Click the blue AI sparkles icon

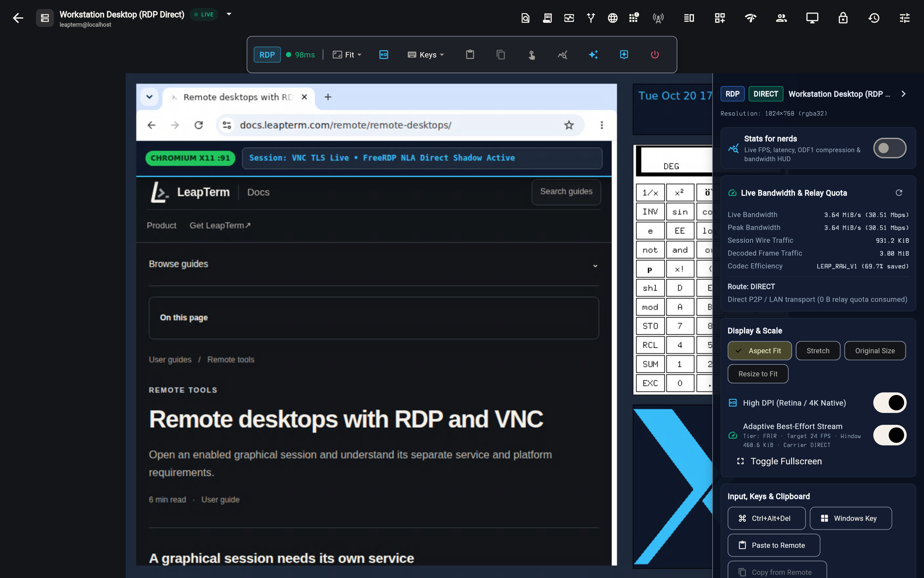tap(593, 55)
